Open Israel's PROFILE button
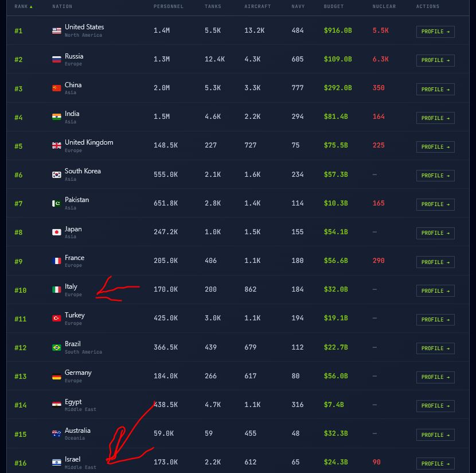This screenshot has width=476, height=473. tap(435, 463)
